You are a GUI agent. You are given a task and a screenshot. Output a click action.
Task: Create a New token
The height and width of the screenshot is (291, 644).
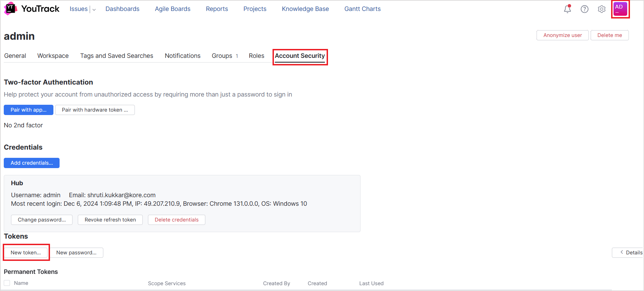26,253
